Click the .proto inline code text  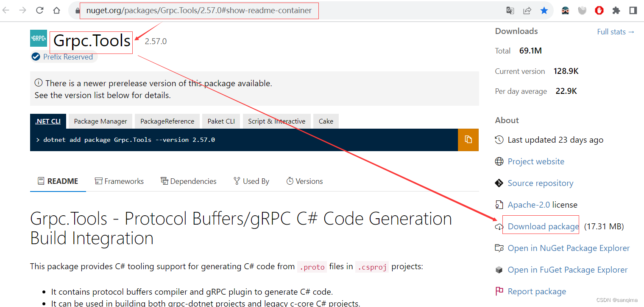point(312,267)
